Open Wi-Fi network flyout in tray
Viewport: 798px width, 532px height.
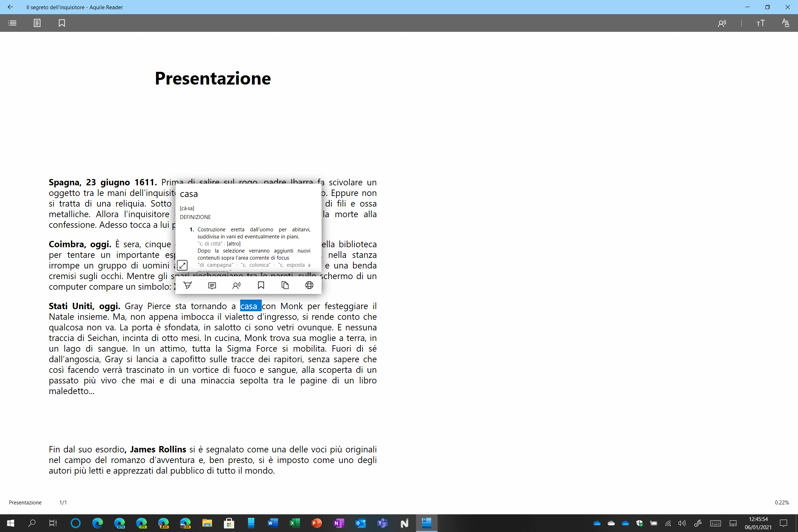[668, 523]
